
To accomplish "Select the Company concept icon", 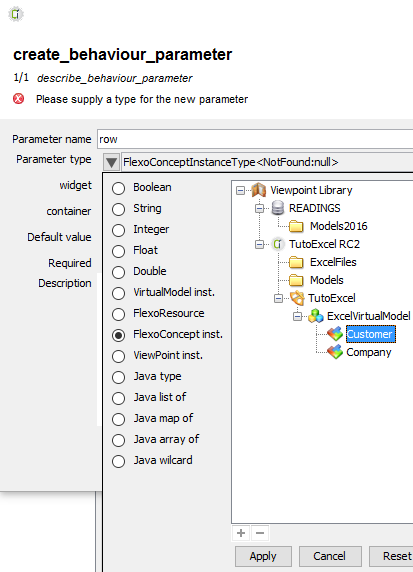I will [335, 352].
